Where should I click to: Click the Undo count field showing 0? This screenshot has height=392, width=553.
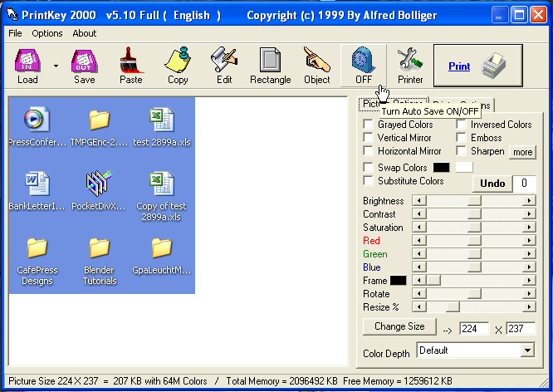tap(524, 184)
